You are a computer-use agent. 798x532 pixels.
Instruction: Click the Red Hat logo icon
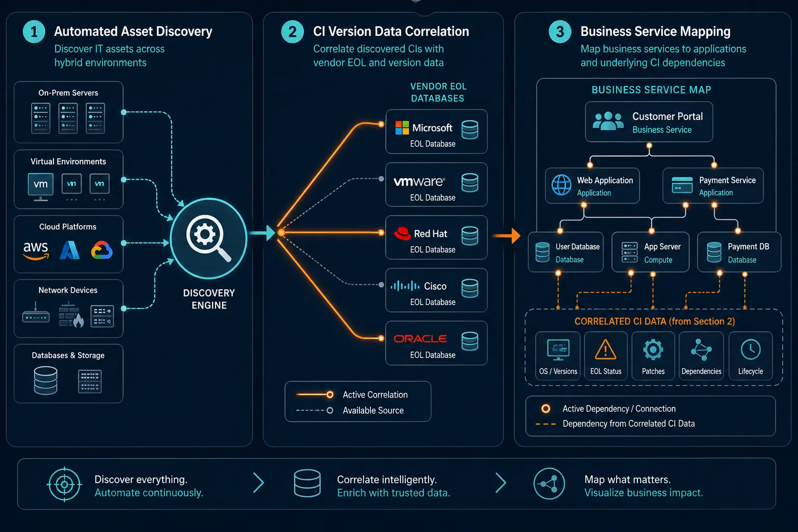point(402,233)
